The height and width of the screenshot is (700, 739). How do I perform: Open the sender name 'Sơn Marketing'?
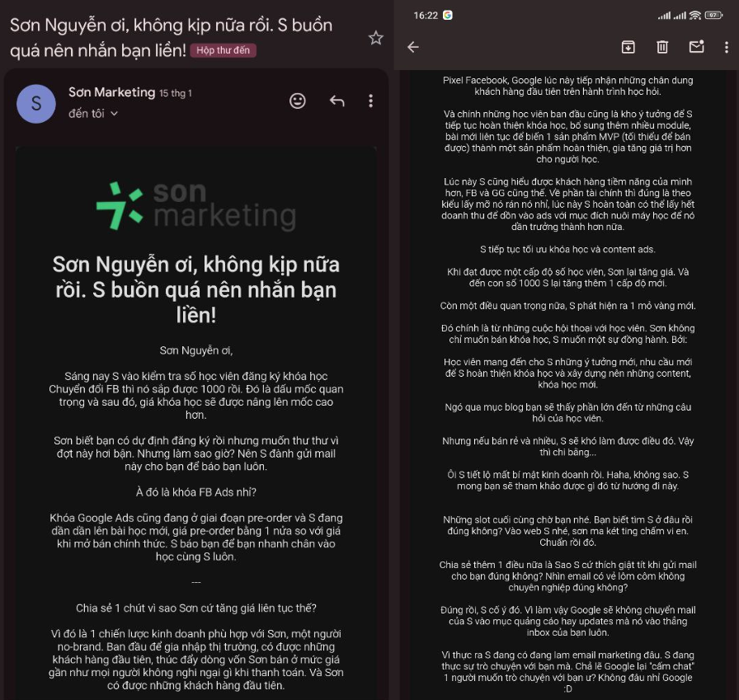(x=111, y=92)
